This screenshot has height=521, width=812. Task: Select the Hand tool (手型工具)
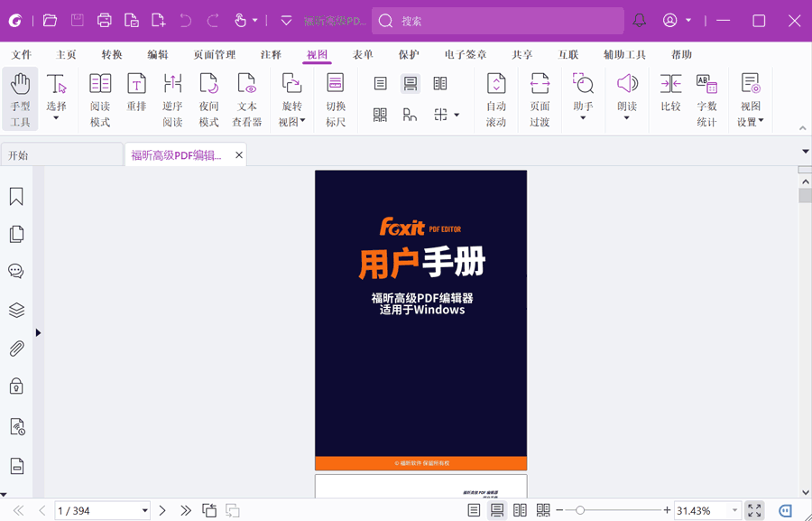[20, 99]
